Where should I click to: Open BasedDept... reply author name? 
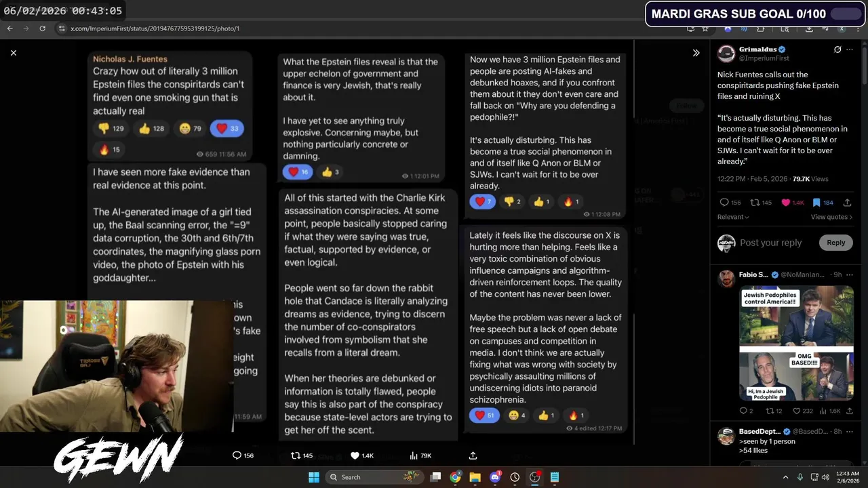[x=759, y=432]
